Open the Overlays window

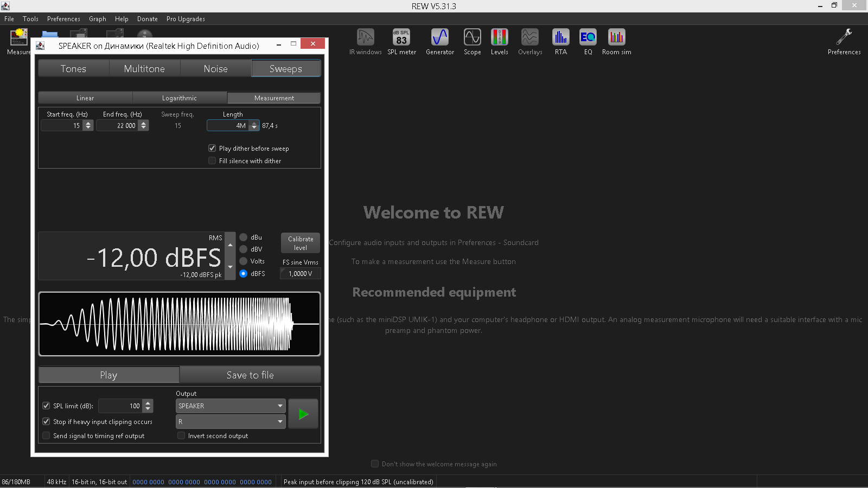(x=530, y=42)
